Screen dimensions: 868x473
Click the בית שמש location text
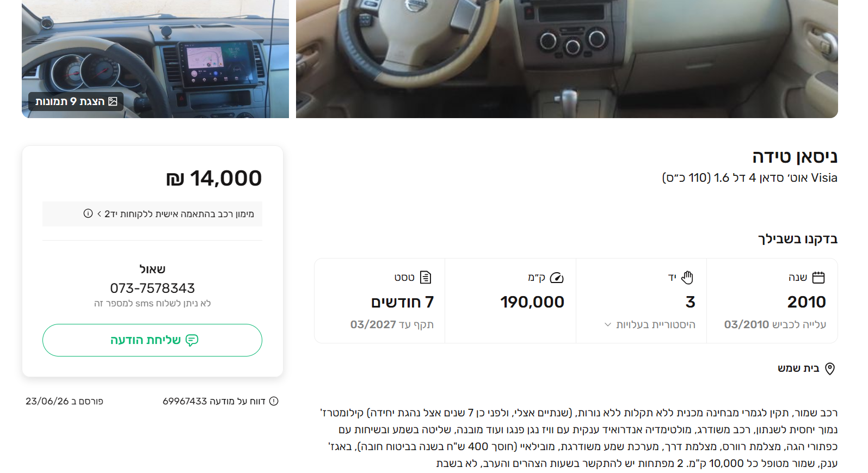tap(798, 368)
